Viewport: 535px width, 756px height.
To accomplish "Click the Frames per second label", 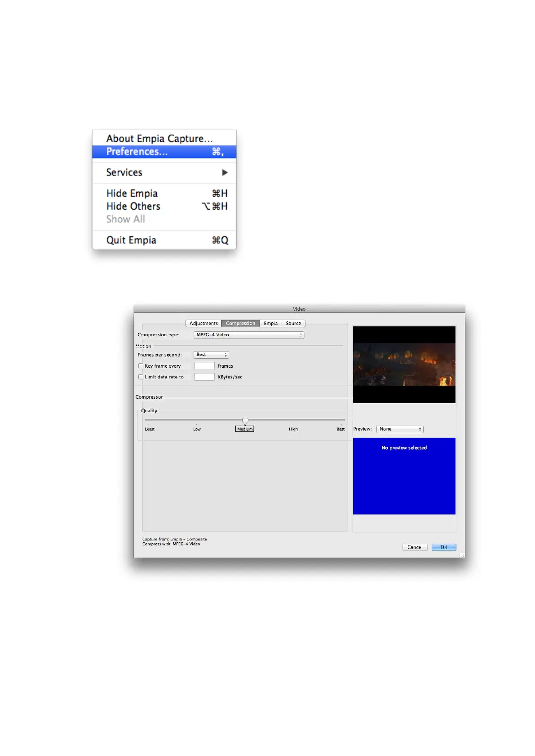I will click(x=159, y=355).
